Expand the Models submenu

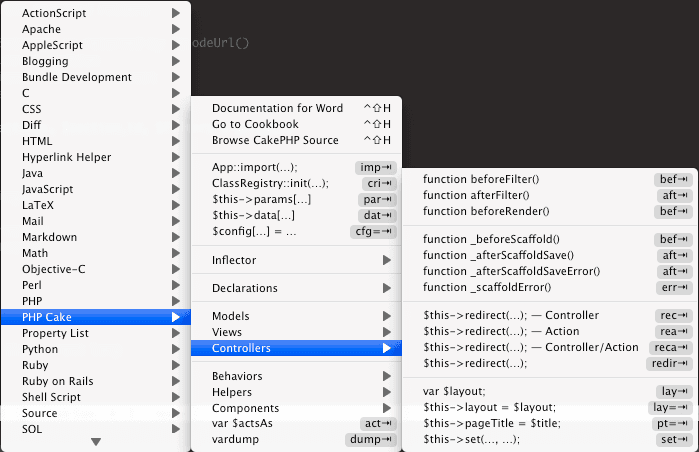point(296,316)
